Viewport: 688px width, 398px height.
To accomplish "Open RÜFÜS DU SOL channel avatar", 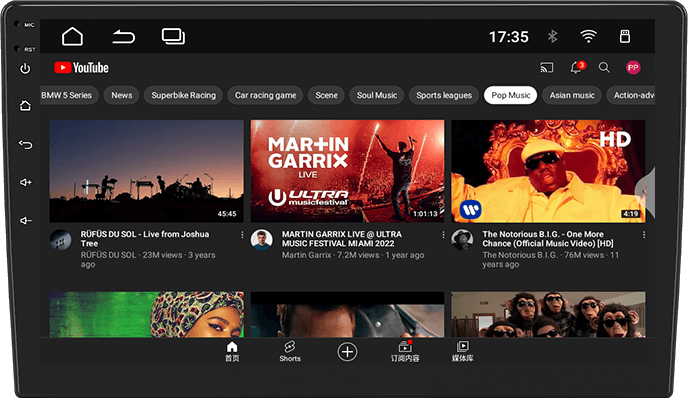I will (61, 240).
